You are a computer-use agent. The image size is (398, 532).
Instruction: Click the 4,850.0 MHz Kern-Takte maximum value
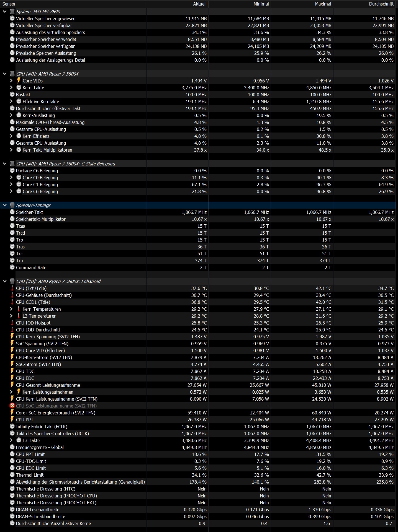pyautogui.click(x=319, y=88)
